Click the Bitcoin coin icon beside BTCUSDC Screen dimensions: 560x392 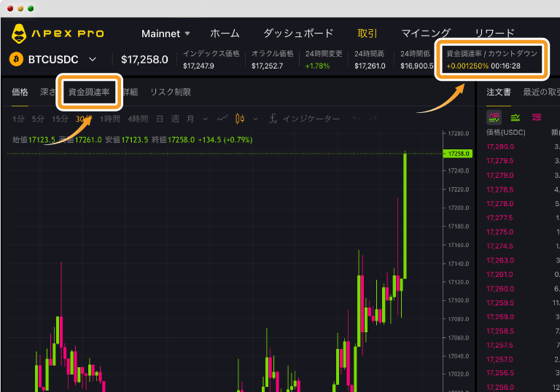click(x=16, y=59)
